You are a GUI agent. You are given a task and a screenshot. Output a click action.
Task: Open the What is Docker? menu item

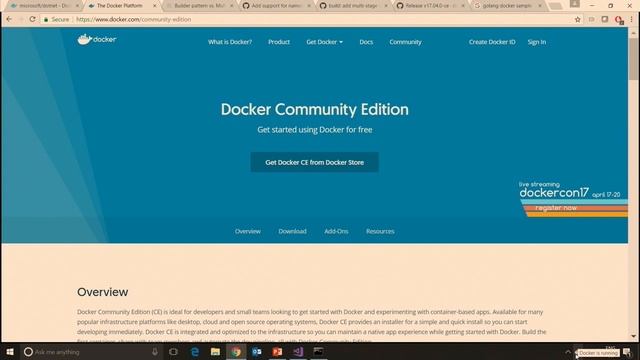230,42
